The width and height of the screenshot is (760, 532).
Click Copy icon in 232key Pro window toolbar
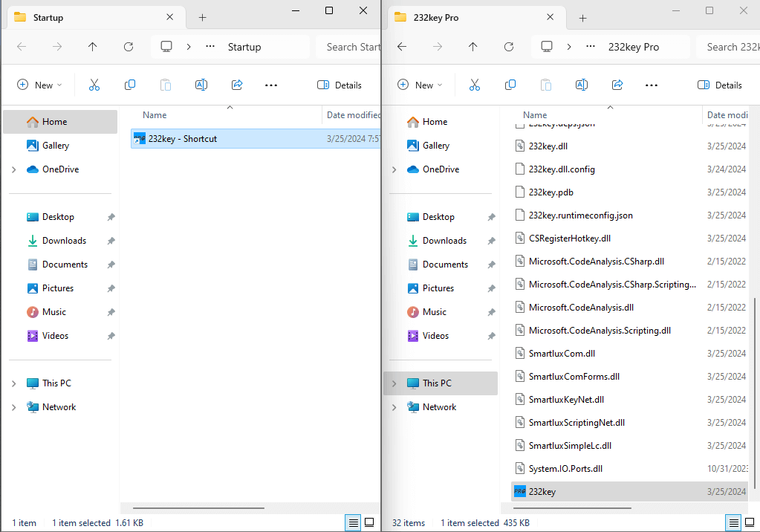point(510,85)
